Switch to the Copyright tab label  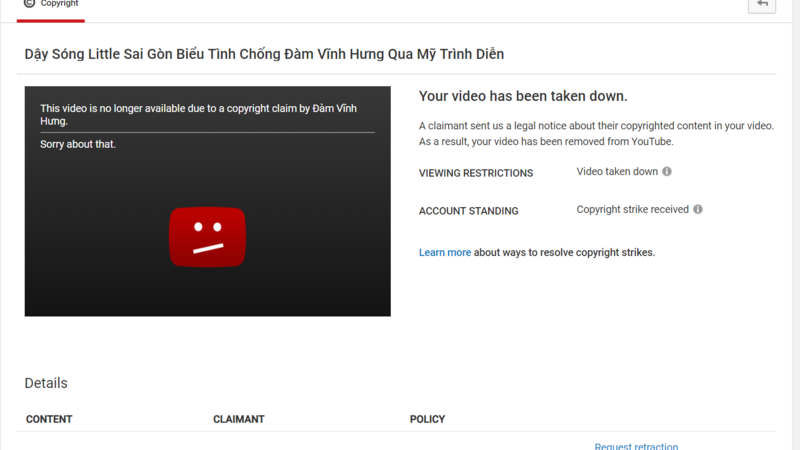[59, 4]
